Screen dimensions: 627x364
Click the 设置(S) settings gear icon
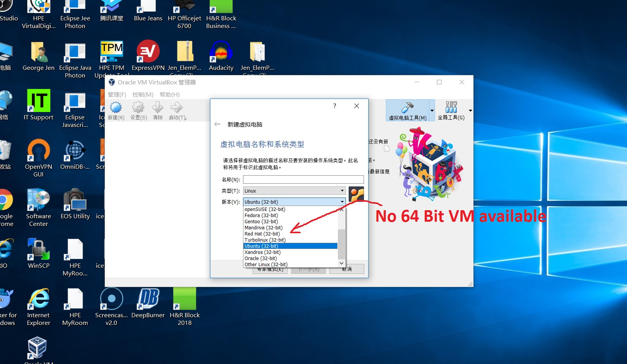click(139, 111)
